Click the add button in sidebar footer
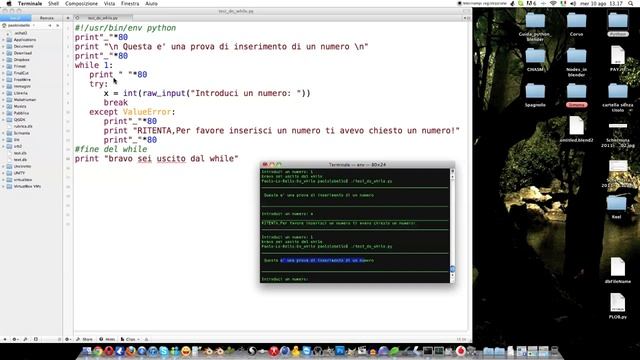 coord(5,339)
